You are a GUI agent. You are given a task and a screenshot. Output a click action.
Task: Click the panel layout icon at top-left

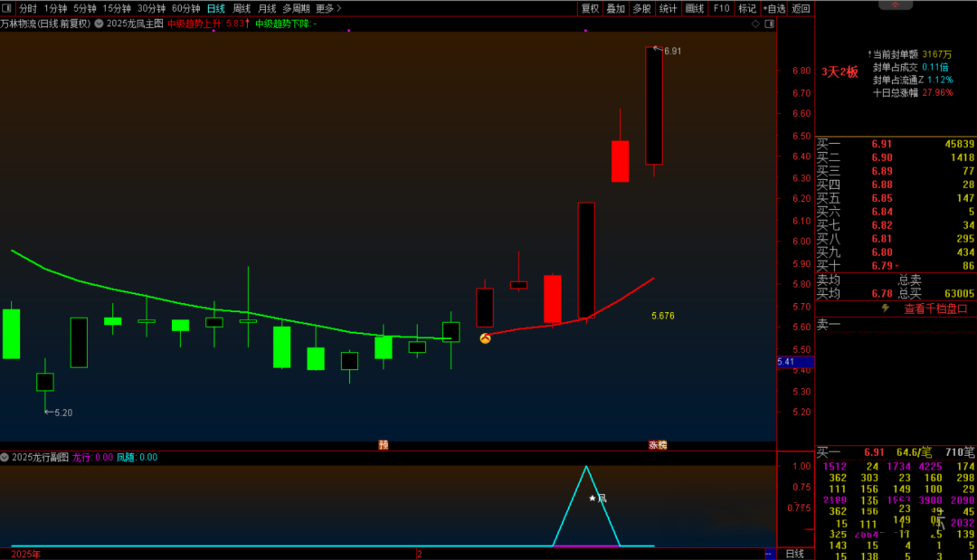point(8,8)
